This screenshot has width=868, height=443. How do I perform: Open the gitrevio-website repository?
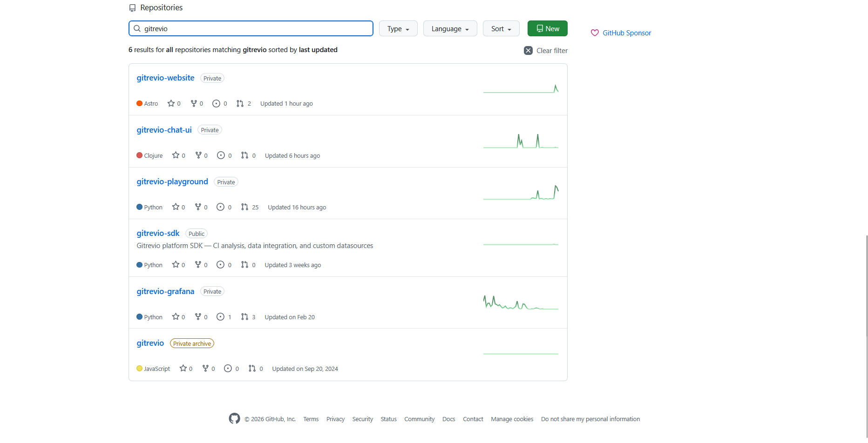[165, 78]
